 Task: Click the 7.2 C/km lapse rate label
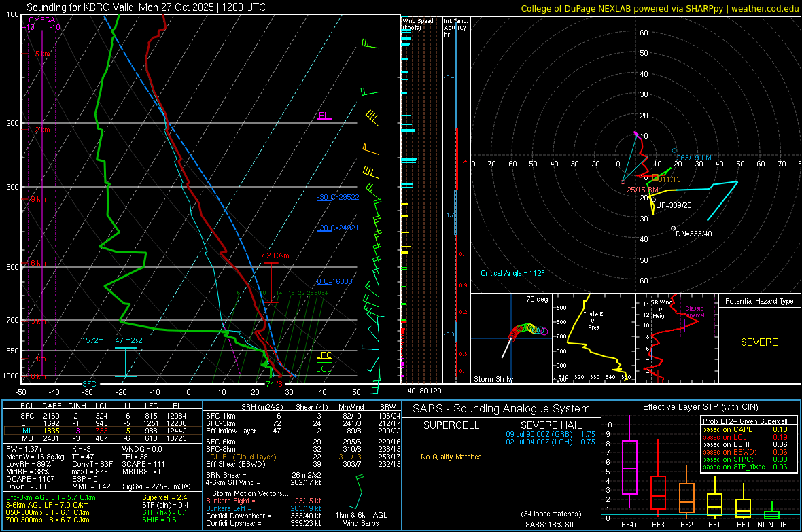(x=275, y=255)
